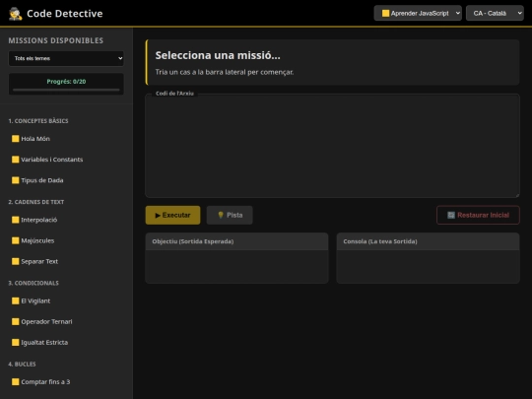The height and width of the screenshot is (399, 532).
Task: Select the Hola Món mission
Action: click(x=66, y=139)
